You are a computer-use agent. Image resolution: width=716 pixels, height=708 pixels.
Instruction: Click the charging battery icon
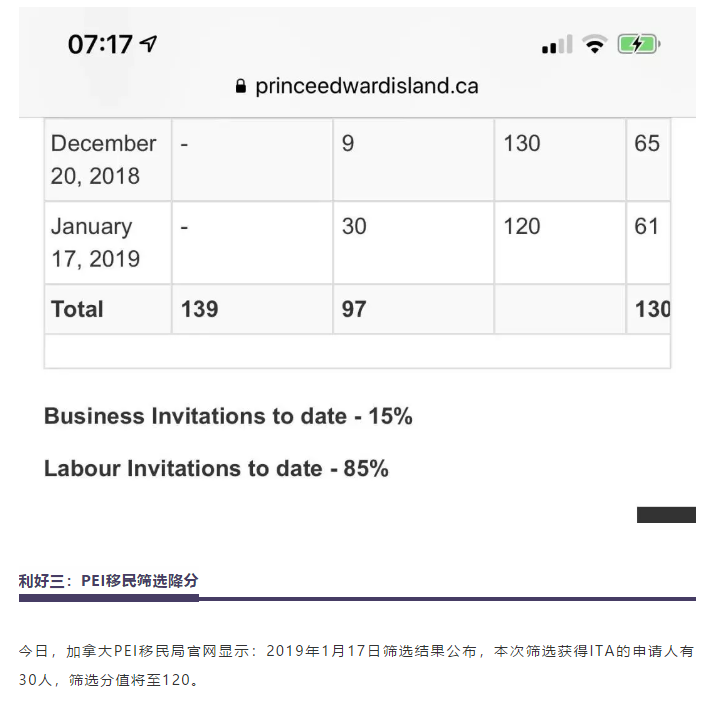(638, 44)
